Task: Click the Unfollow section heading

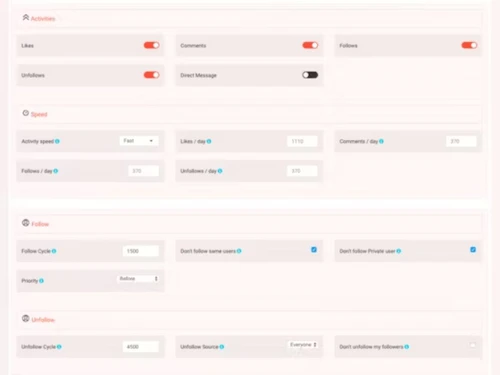Action: [x=43, y=320]
